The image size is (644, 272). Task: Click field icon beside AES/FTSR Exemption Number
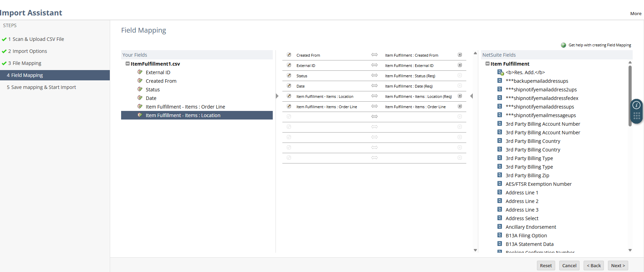tap(500, 184)
